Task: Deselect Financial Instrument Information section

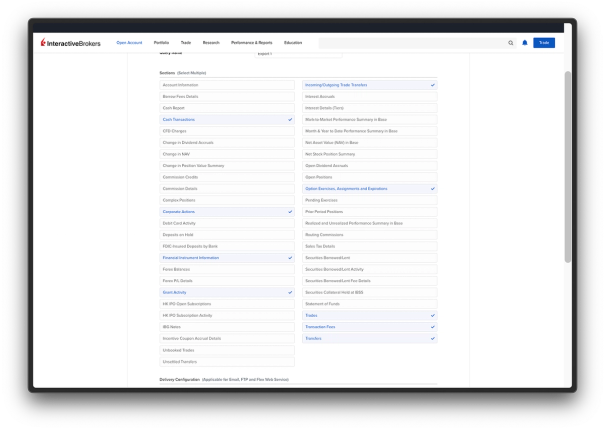Action: (227, 258)
